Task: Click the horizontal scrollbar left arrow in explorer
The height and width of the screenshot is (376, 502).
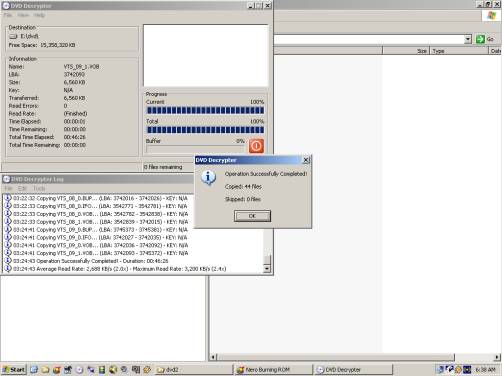Action: pos(213,357)
